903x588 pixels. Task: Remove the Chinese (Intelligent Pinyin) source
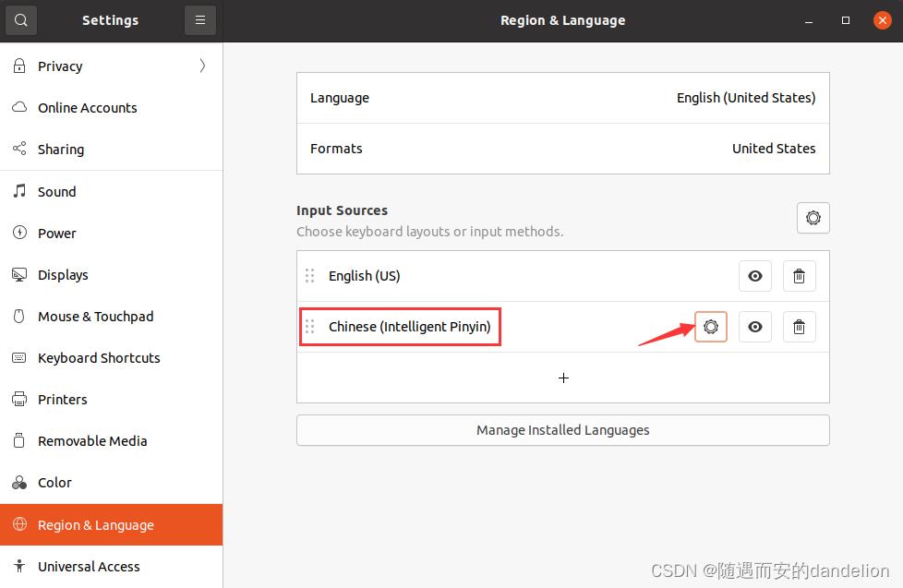[799, 327]
